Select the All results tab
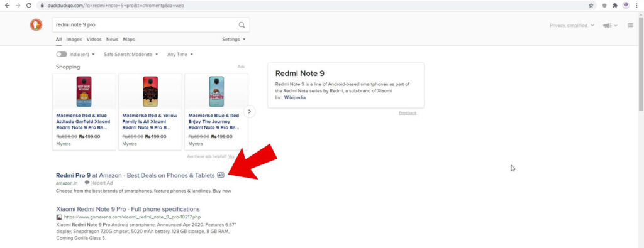Viewport: 644px width, 248px height. (x=58, y=40)
